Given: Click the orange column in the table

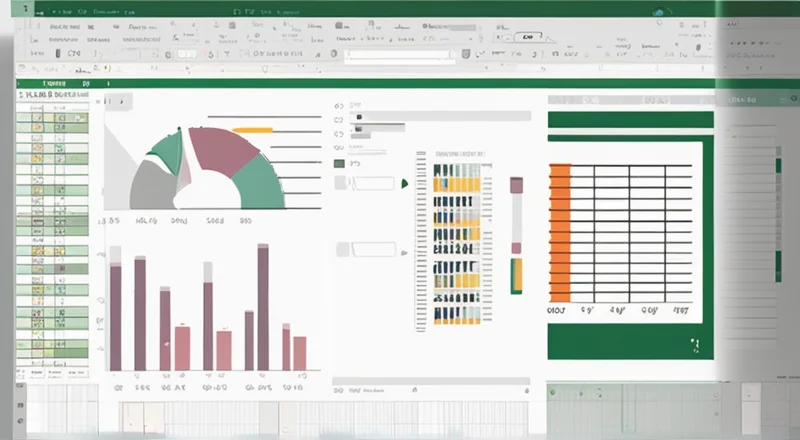Looking at the screenshot, I should (560, 232).
